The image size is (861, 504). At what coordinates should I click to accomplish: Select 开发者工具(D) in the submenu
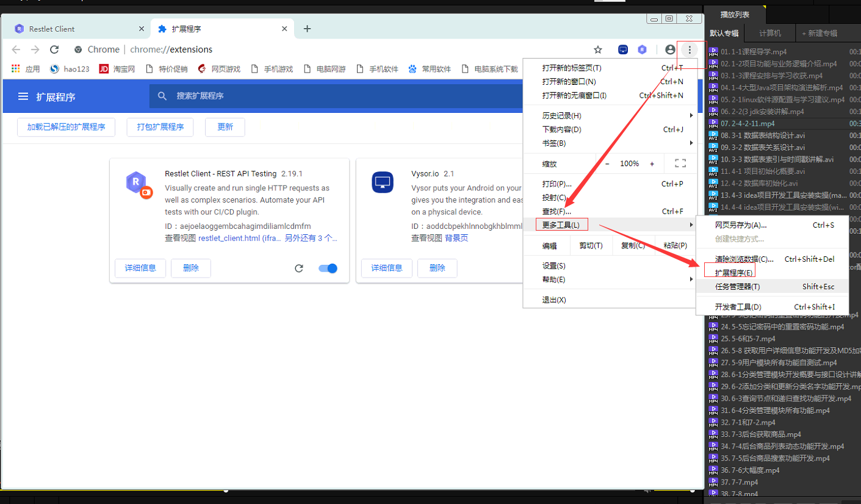click(x=772, y=307)
